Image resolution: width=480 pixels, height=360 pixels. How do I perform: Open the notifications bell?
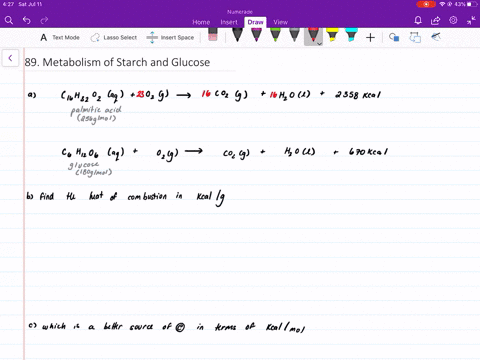point(418,21)
